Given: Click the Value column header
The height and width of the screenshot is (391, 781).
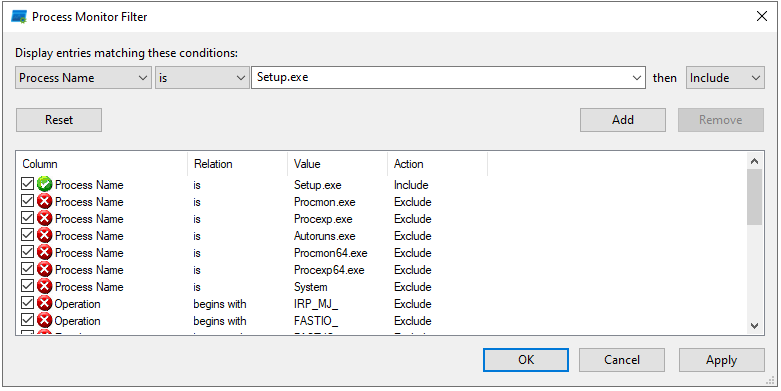Looking at the screenshot, I should (338, 164).
